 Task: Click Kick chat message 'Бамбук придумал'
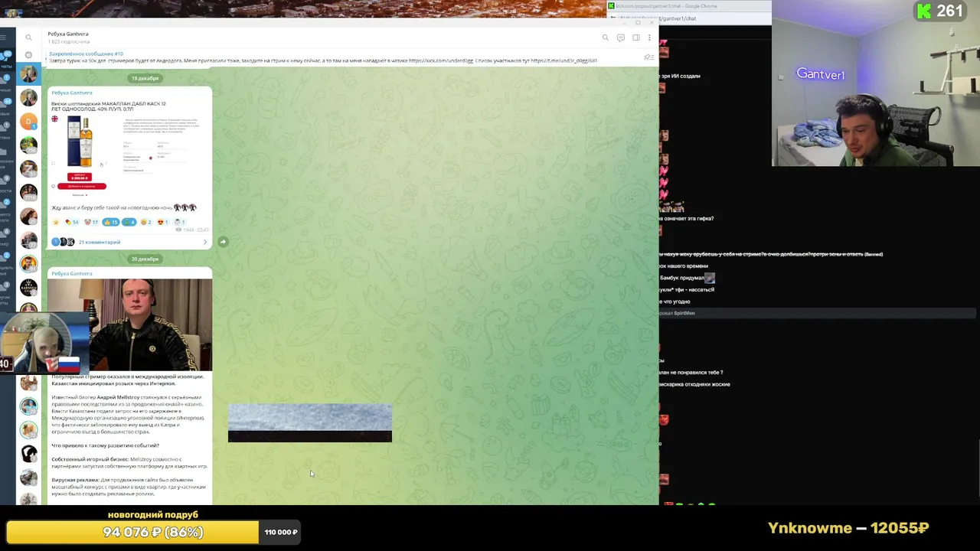(687, 278)
